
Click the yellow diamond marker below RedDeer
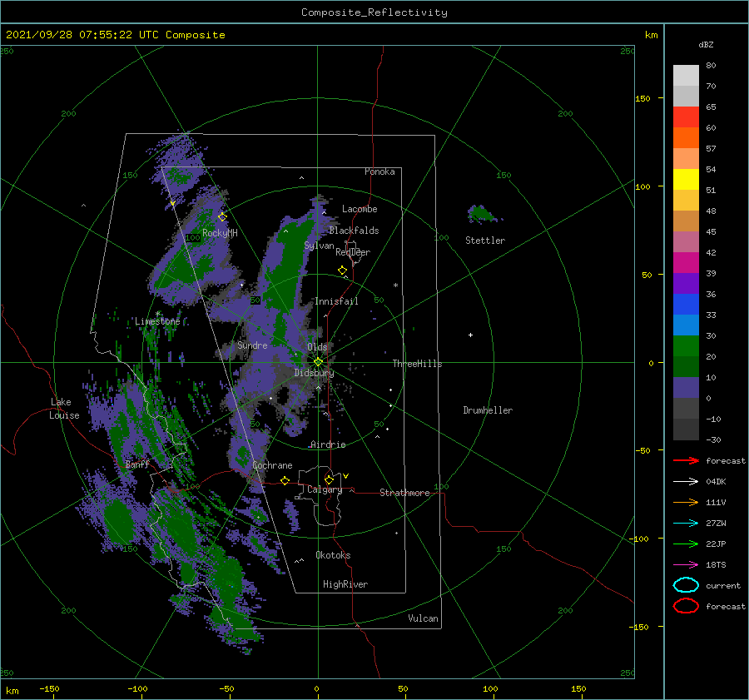pyautogui.click(x=342, y=270)
